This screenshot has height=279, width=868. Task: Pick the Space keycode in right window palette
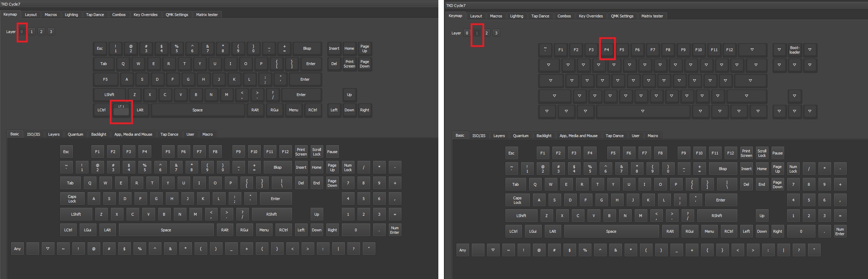[x=611, y=231]
